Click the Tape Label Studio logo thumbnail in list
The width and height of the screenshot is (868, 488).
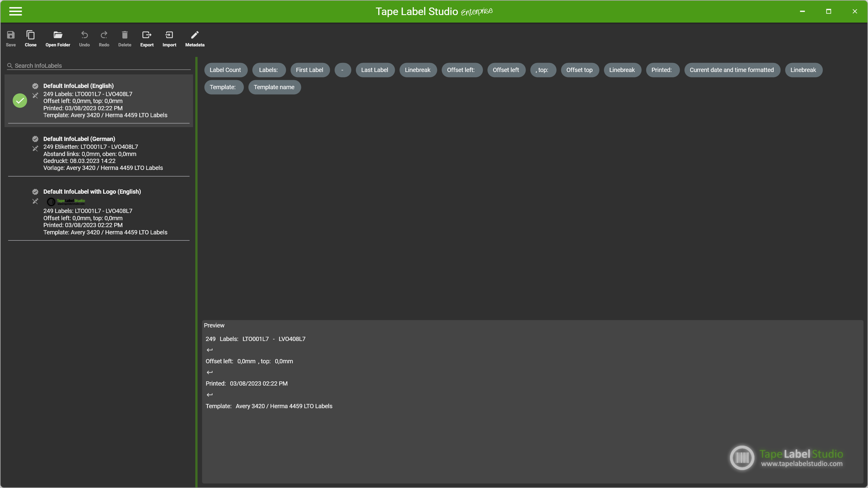pos(66,202)
